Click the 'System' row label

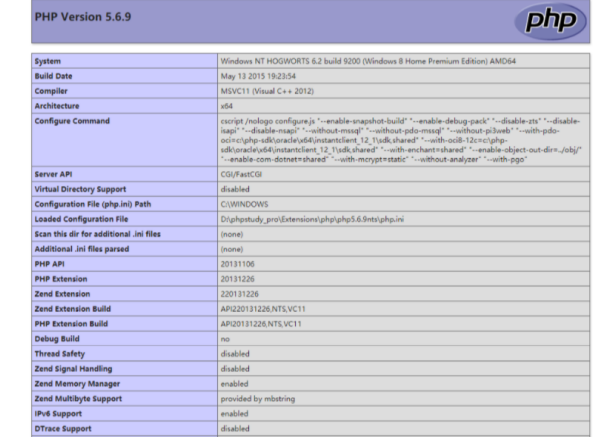point(48,61)
